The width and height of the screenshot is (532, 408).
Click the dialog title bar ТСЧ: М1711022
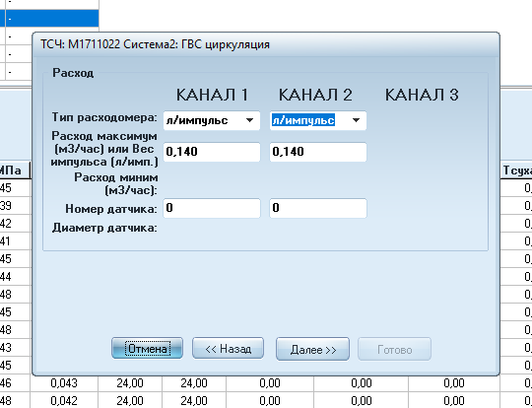click(155, 44)
